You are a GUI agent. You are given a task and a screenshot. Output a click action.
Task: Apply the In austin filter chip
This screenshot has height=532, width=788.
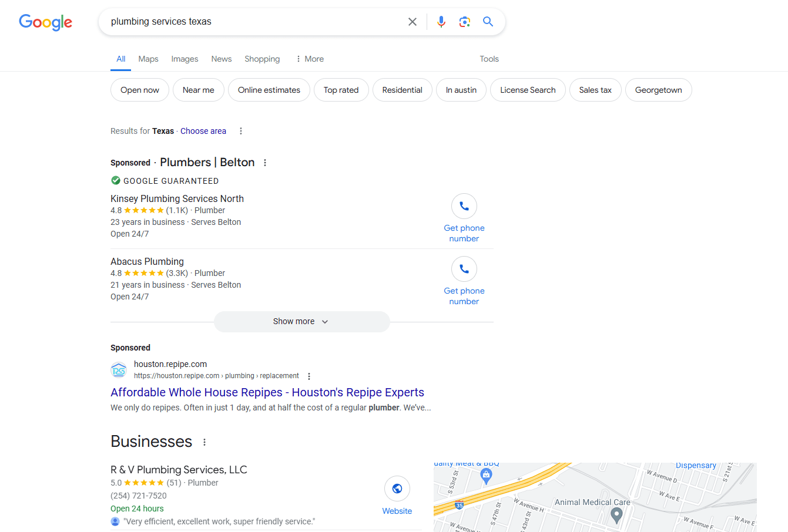pos(461,90)
